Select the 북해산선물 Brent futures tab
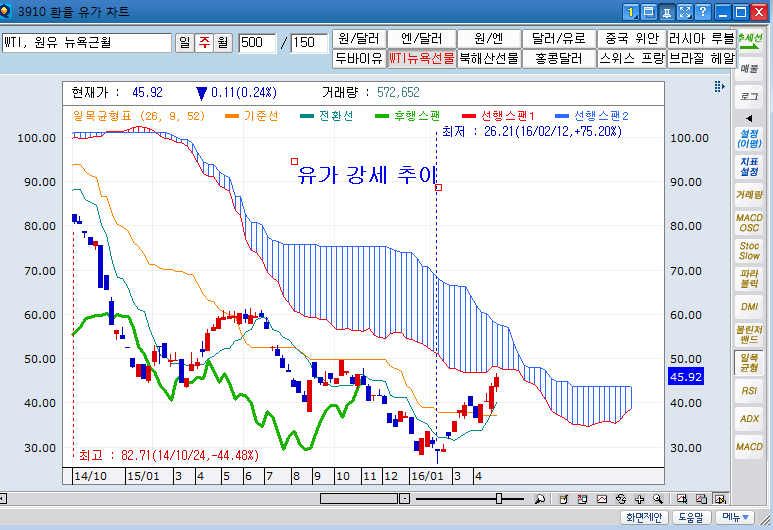The width and height of the screenshot is (773, 530). (x=489, y=58)
